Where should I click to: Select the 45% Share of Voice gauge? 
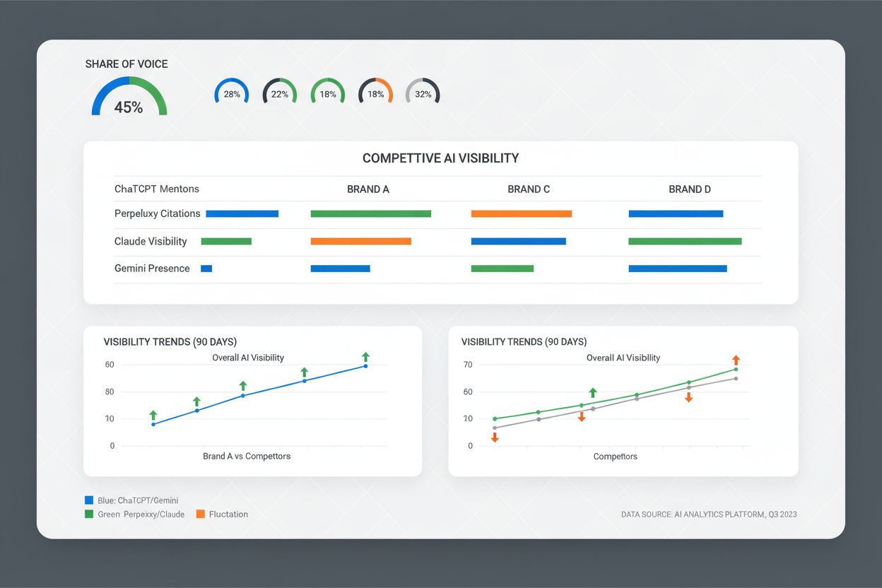click(x=129, y=99)
